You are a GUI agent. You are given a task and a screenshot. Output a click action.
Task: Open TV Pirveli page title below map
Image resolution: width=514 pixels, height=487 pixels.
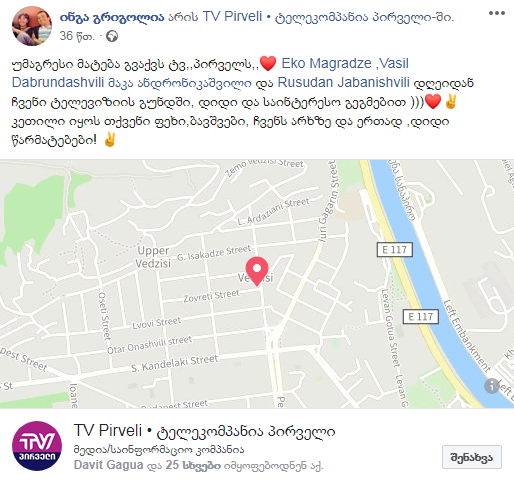pyautogui.click(x=204, y=431)
